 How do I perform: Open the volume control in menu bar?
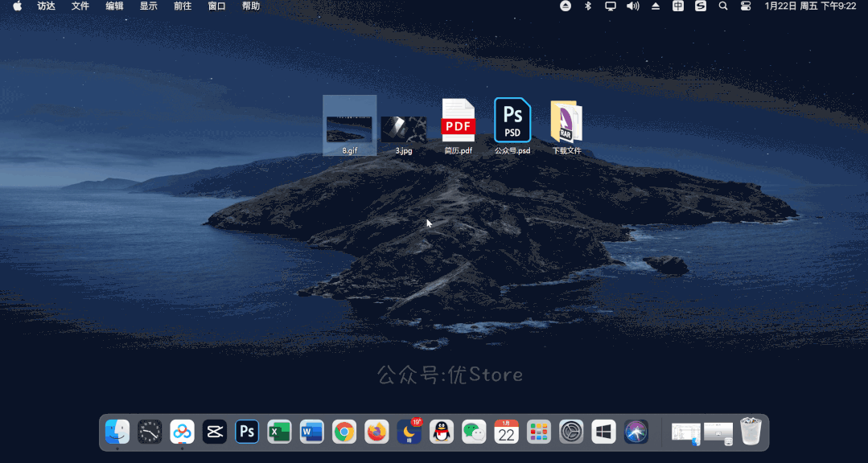(x=633, y=6)
